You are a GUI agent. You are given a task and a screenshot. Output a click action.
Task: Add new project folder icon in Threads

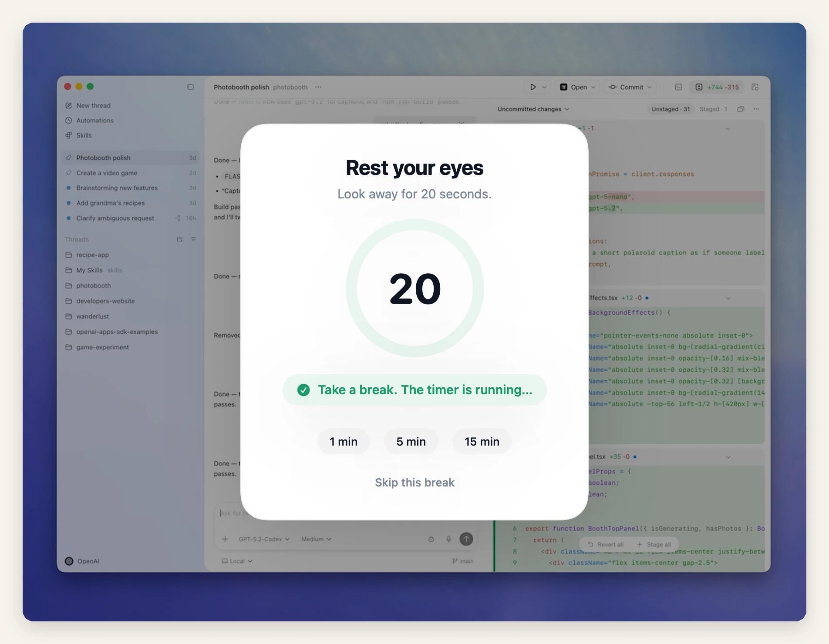[x=179, y=239]
